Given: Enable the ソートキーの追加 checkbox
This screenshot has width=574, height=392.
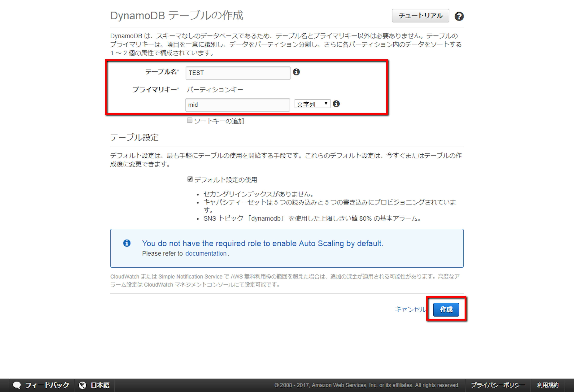Looking at the screenshot, I should click(x=189, y=120).
